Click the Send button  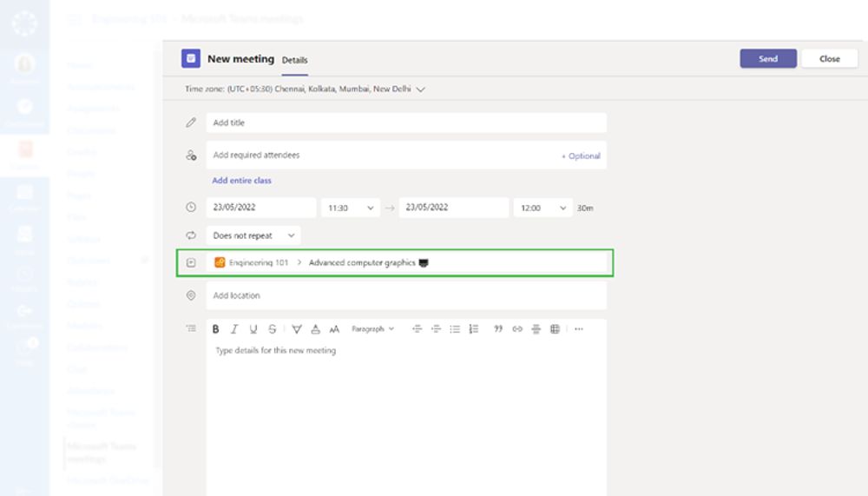768,59
